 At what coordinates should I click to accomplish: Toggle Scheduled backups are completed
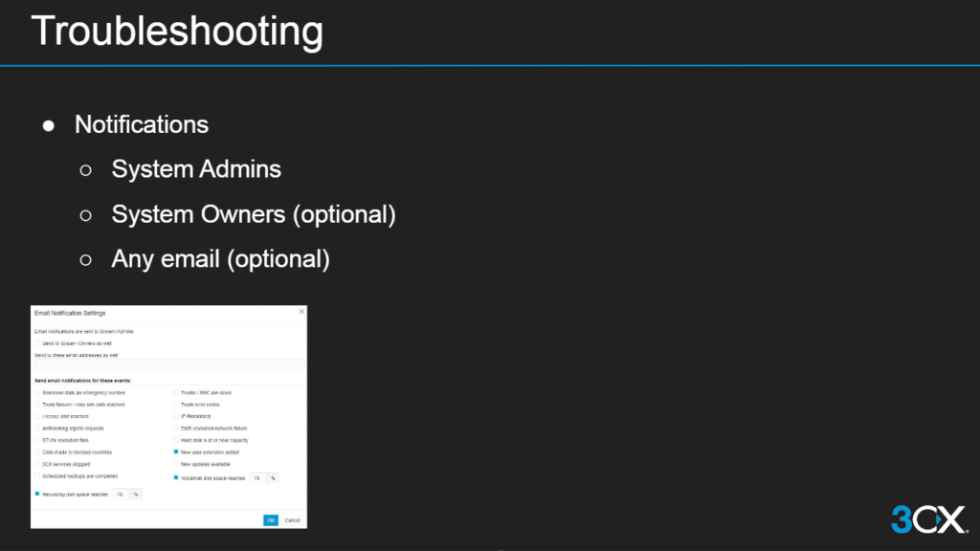pyautogui.click(x=39, y=475)
